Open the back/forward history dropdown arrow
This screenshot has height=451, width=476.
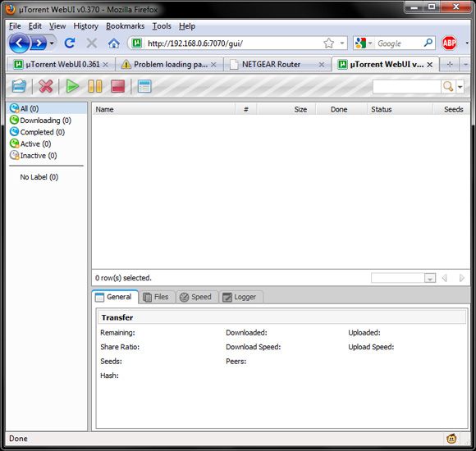52,43
